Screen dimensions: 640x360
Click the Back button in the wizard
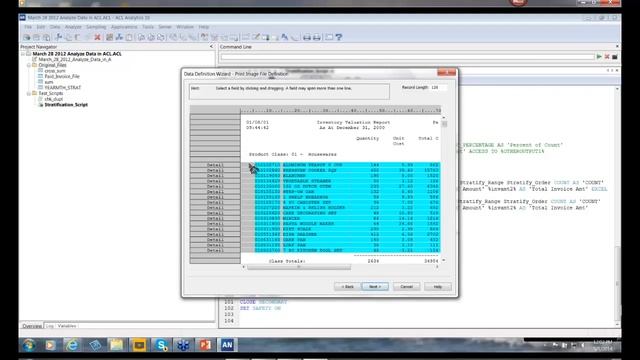point(347,287)
